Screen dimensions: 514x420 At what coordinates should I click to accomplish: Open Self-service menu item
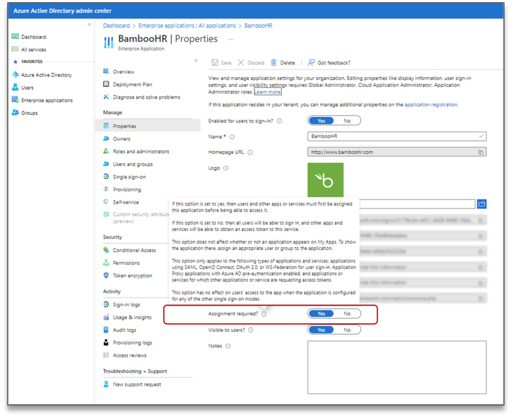(126, 203)
